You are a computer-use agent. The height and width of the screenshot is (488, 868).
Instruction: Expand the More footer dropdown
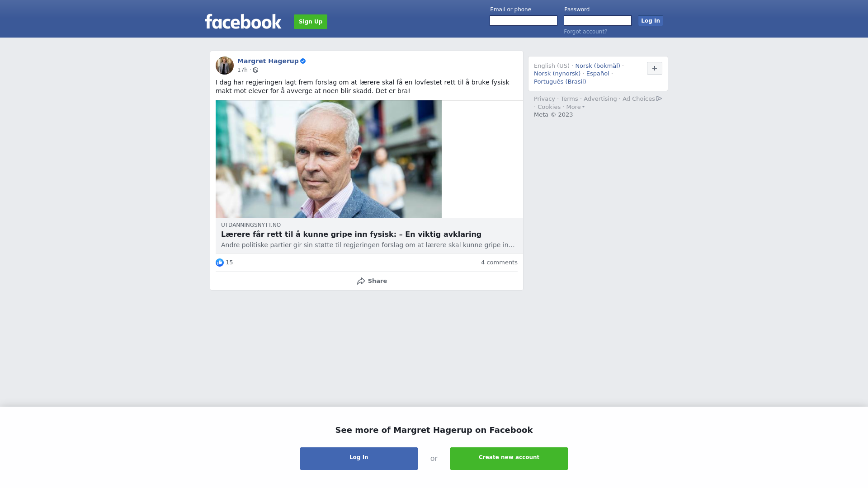click(x=575, y=107)
